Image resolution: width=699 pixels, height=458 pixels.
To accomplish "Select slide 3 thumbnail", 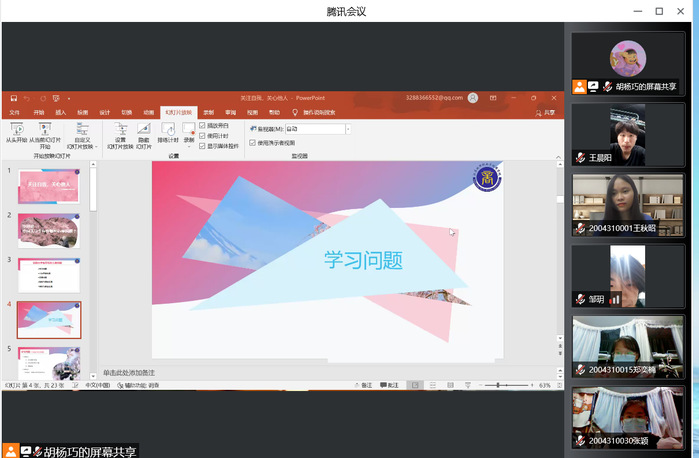I will (49, 275).
